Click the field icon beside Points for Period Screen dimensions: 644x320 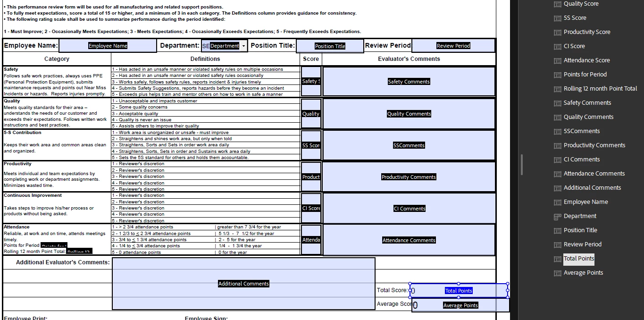(558, 75)
